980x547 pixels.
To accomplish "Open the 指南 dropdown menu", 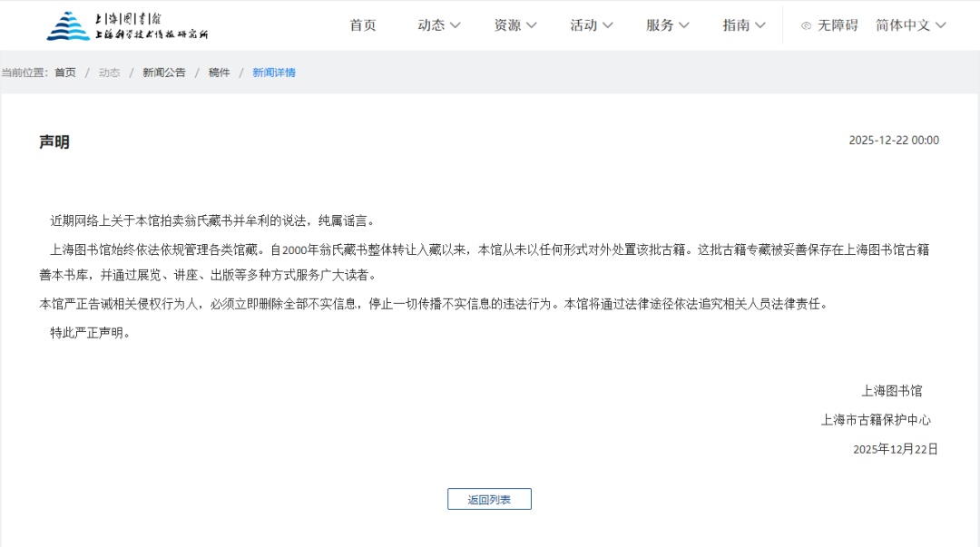I will [760, 25].
